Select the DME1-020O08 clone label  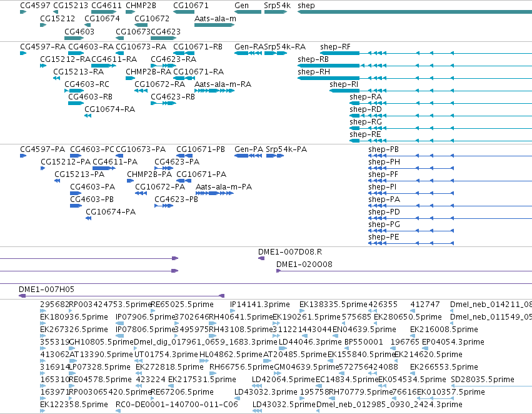[304, 265]
